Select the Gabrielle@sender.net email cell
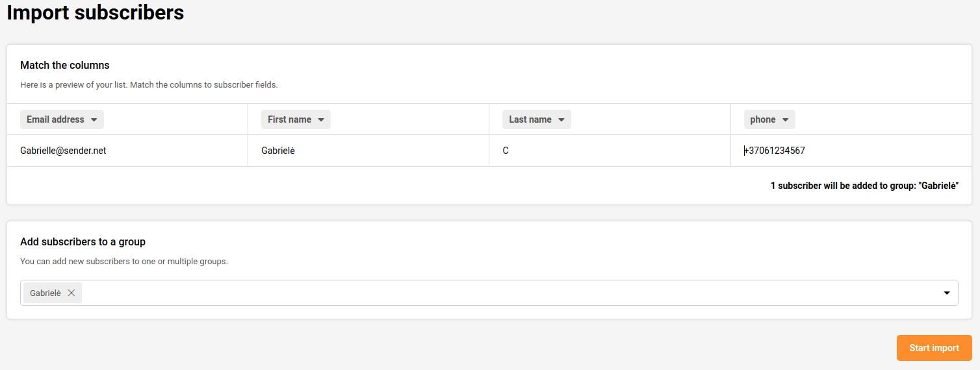This screenshot has width=980, height=370. (63, 151)
